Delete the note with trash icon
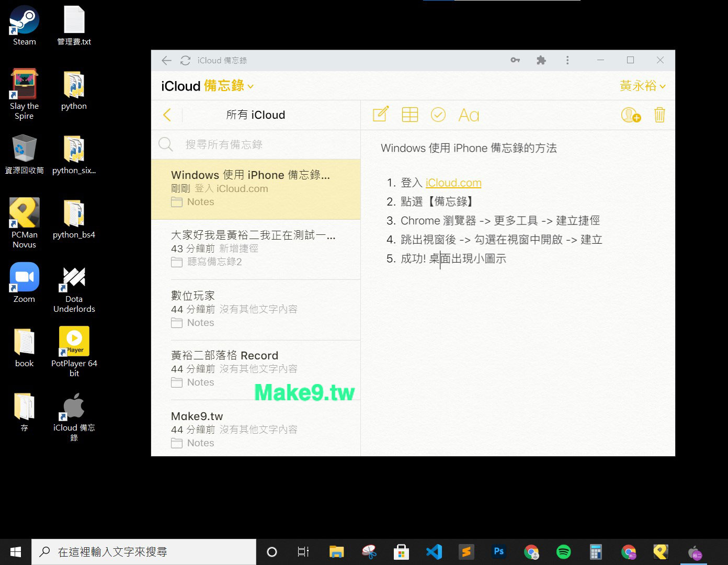Image resolution: width=728 pixels, height=565 pixels. pyautogui.click(x=660, y=115)
